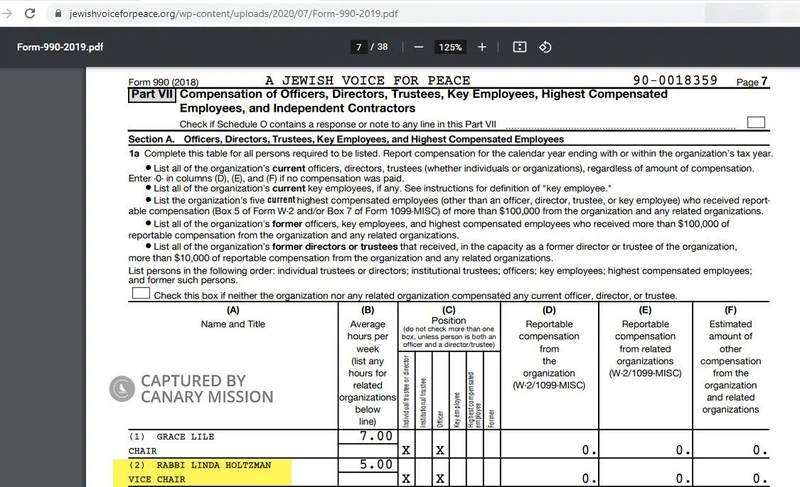800x487 pixels.
Task: Click the 5.00 average hours value
Action: [376, 465]
